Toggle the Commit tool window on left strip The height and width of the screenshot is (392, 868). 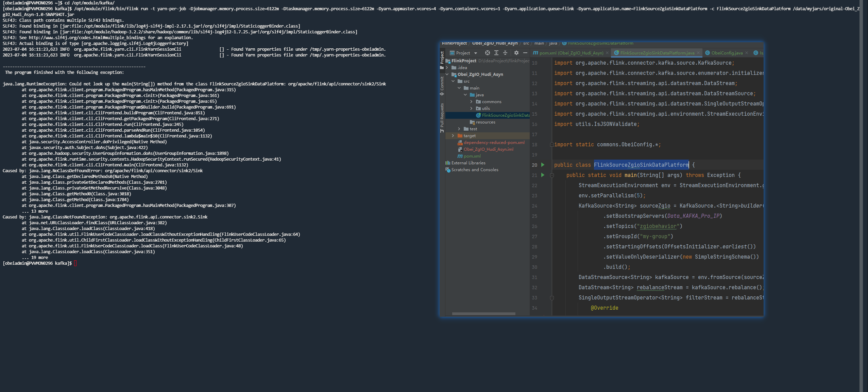pyautogui.click(x=442, y=86)
